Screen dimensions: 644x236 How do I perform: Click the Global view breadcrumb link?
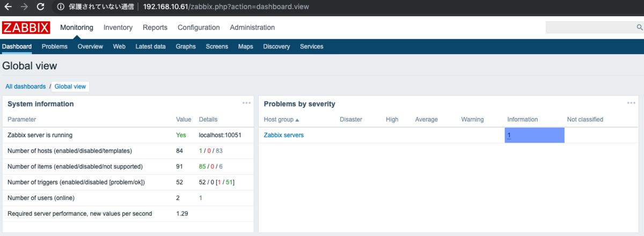click(70, 86)
